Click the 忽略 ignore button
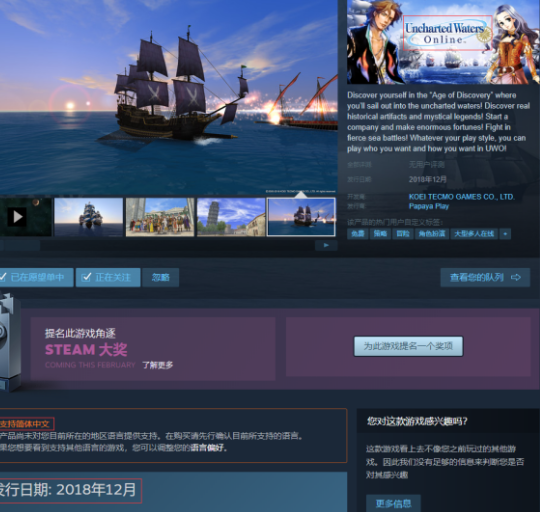Viewport: 540px width, 512px height. pyautogui.click(x=160, y=277)
